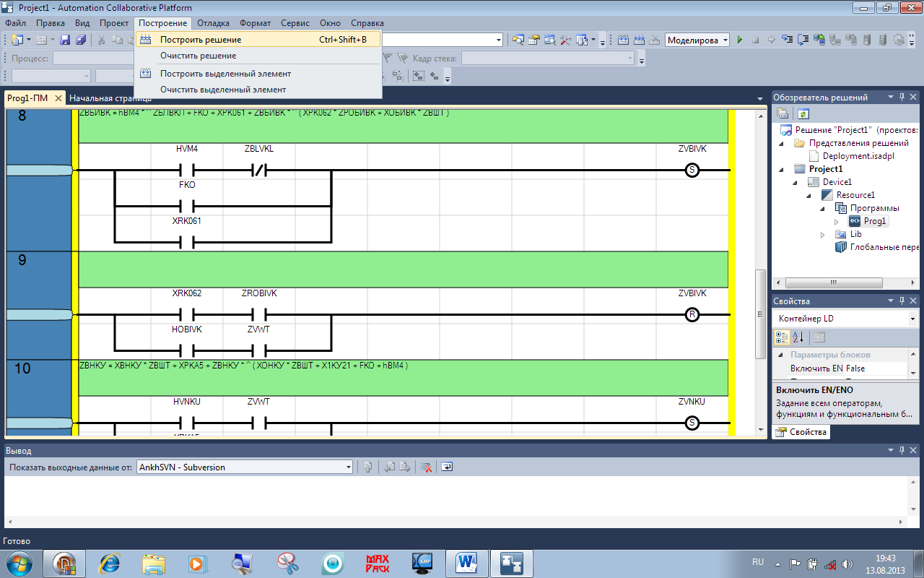
Task: Open the MaxPack taskbar icon
Action: [x=378, y=562]
